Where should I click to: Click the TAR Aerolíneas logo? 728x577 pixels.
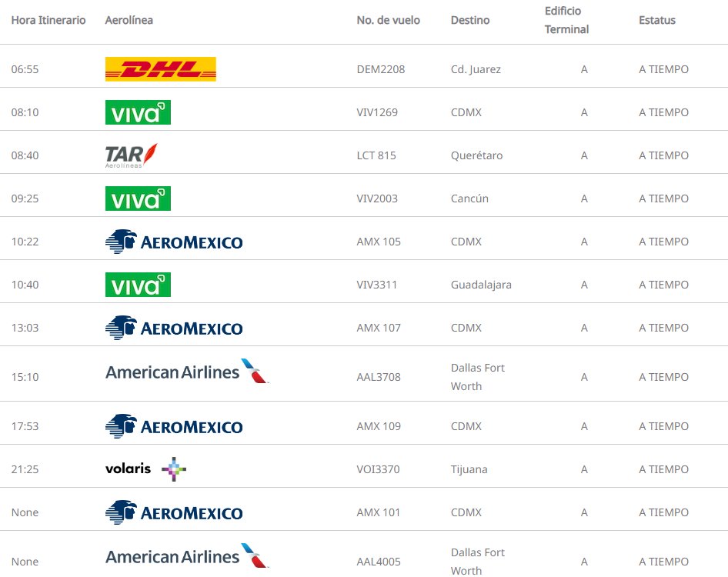point(132,155)
